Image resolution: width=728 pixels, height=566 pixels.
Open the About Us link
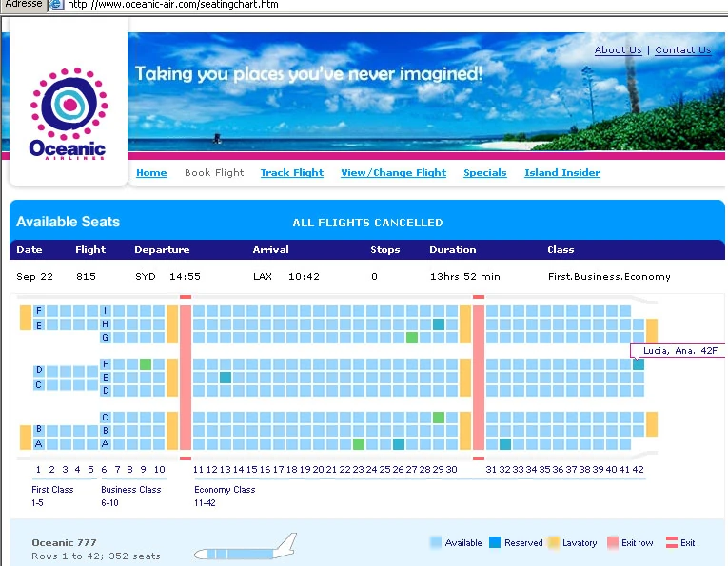tap(618, 50)
